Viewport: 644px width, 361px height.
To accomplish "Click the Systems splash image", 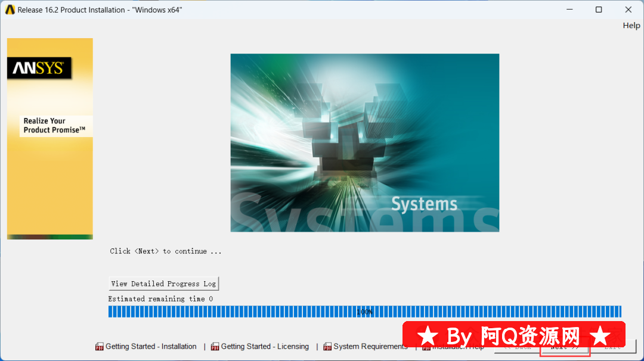I will point(365,143).
